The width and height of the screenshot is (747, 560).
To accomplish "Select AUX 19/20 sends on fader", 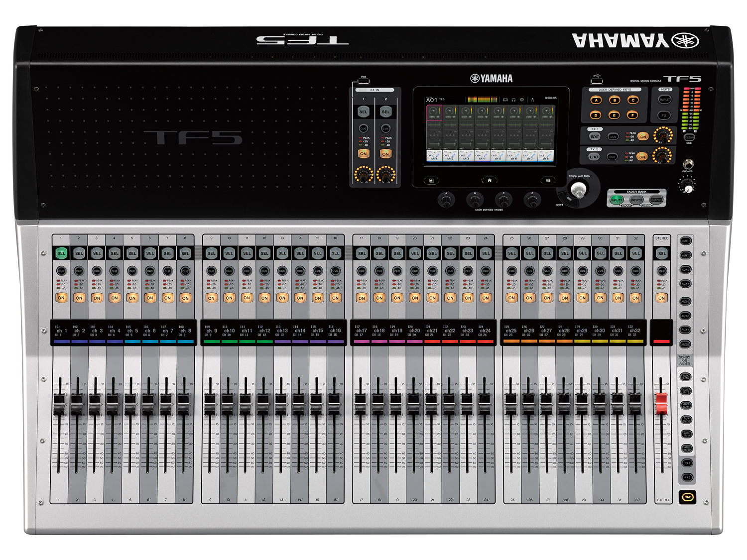I will [687, 448].
